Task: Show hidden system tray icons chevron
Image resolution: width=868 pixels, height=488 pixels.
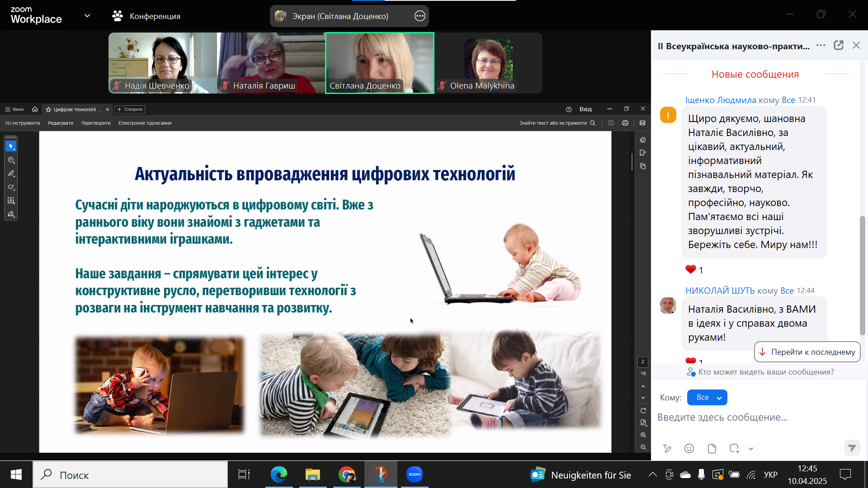Action: tap(653, 474)
